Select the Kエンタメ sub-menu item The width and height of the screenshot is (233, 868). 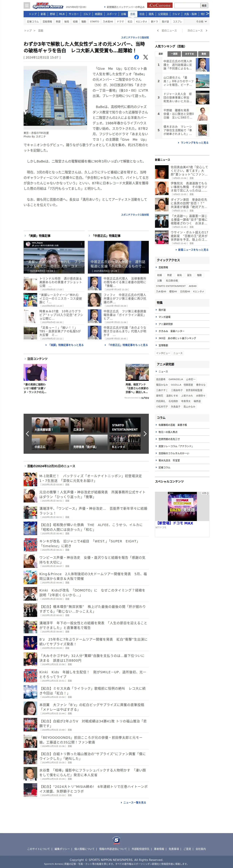click(x=142, y=22)
